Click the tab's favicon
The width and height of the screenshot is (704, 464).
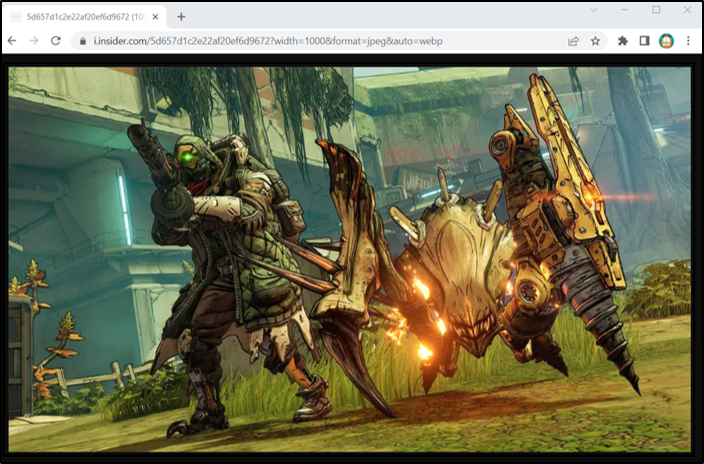[x=16, y=17]
